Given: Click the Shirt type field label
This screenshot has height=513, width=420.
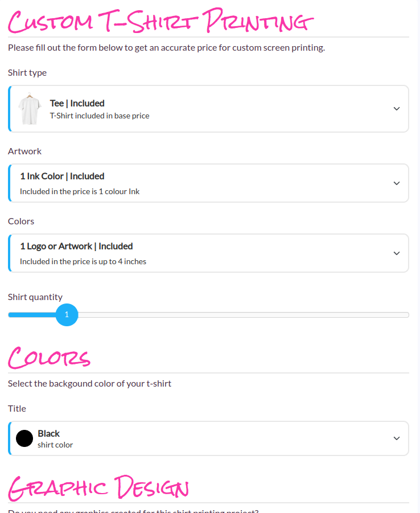Looking at the screenshot, I should click(x=27, y=73).
